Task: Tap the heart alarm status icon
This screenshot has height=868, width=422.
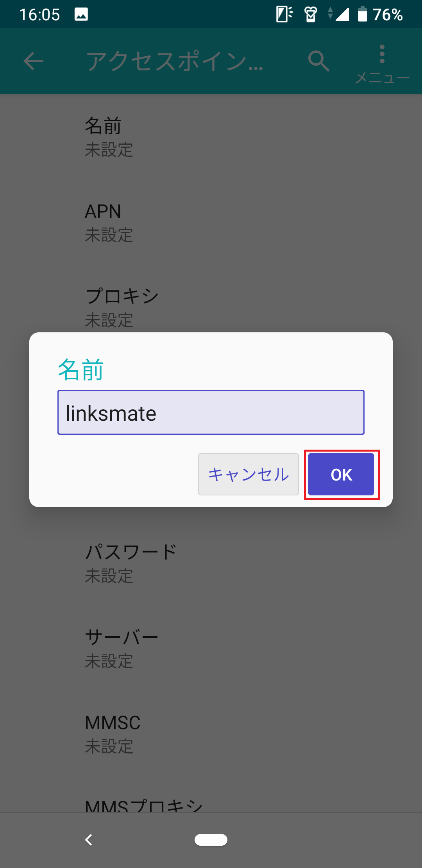Action: (x=311, y=15)
